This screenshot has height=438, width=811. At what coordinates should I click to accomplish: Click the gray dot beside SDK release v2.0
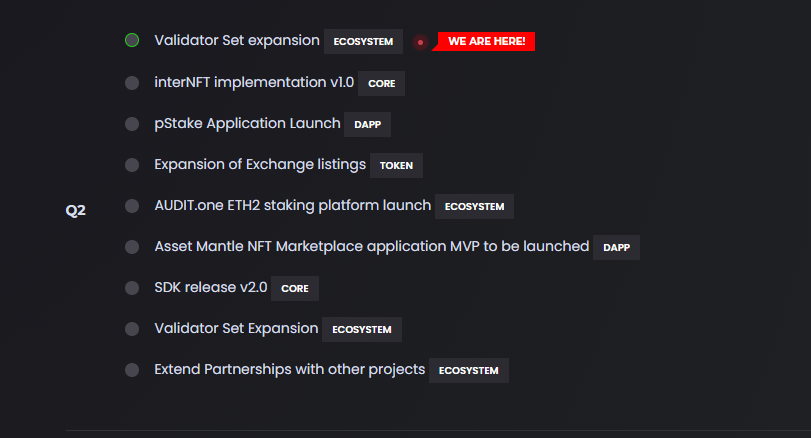[x=132, y=288]
